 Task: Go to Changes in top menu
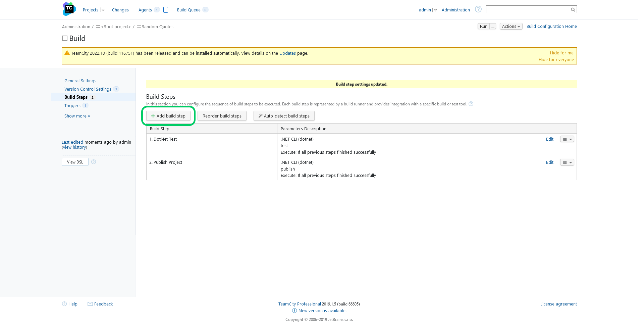point(120,10)
